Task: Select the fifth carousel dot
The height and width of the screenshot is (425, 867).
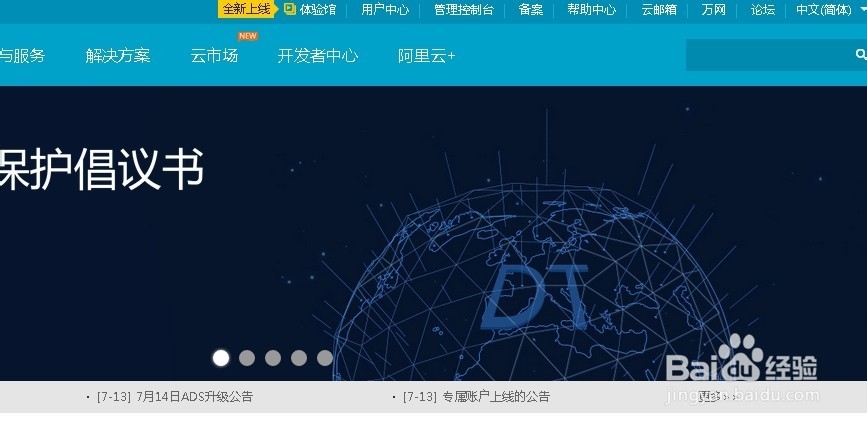Action: [x=325, y=358]
